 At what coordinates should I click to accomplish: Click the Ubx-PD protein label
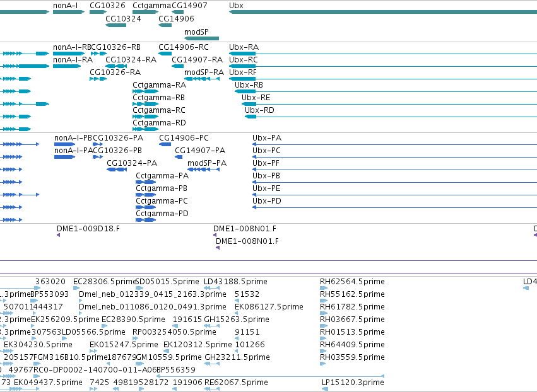(x=267, y=201)
